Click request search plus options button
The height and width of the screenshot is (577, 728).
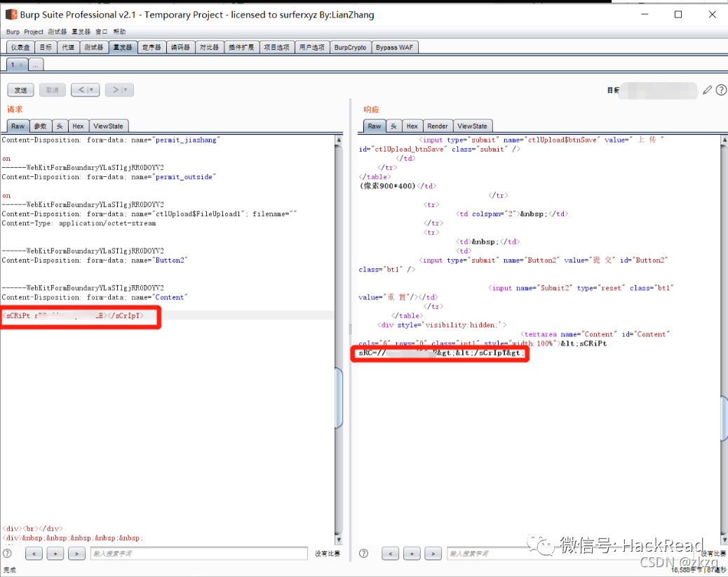click(55, 553)
